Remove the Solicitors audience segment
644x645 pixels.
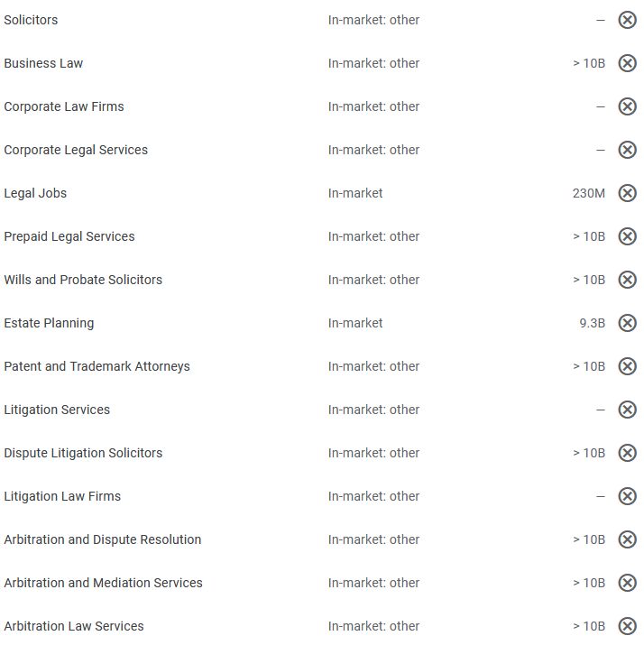tap(627, 20)
